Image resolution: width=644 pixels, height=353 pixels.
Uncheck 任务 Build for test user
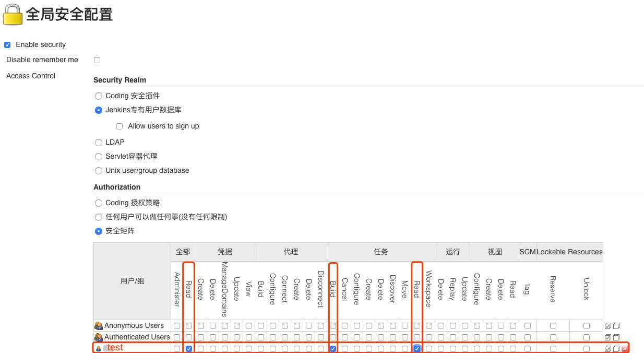333,349
